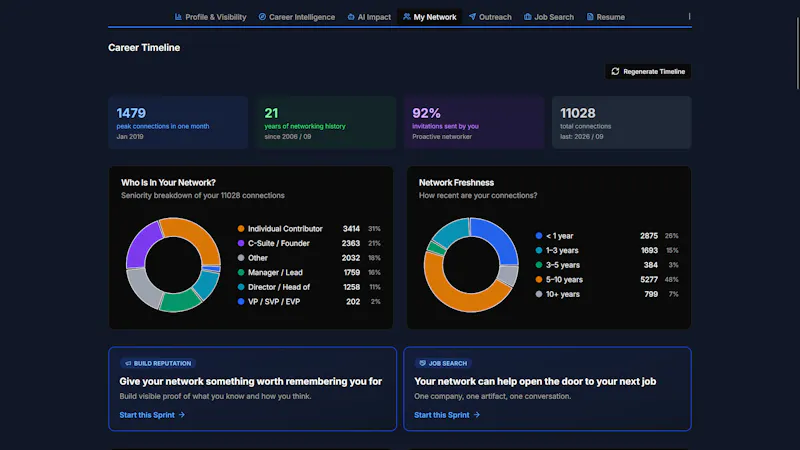Switch to Career Intelligence tab
Image resolution: width=800 pixels, height=450 pixels.
coord(296,17)
